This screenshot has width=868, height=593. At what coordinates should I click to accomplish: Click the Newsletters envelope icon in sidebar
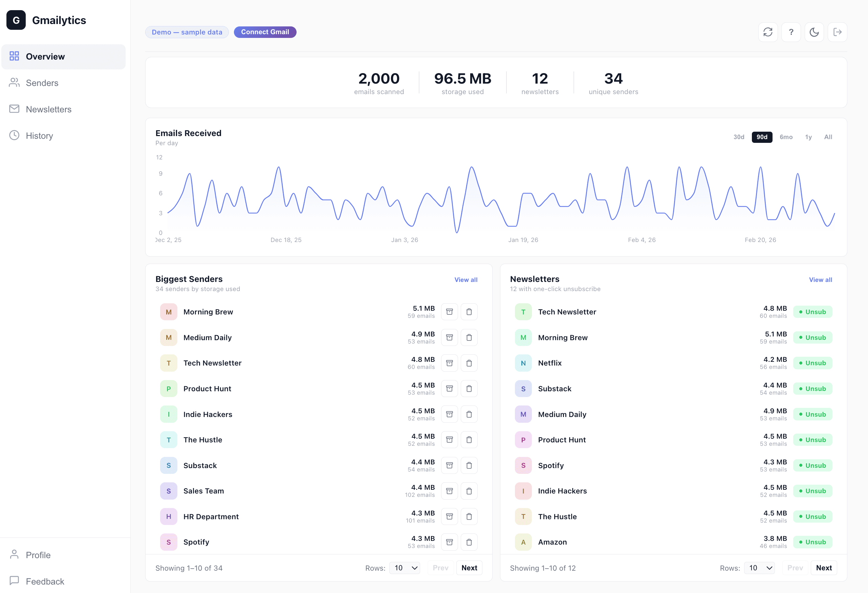(x=15, y=109)
